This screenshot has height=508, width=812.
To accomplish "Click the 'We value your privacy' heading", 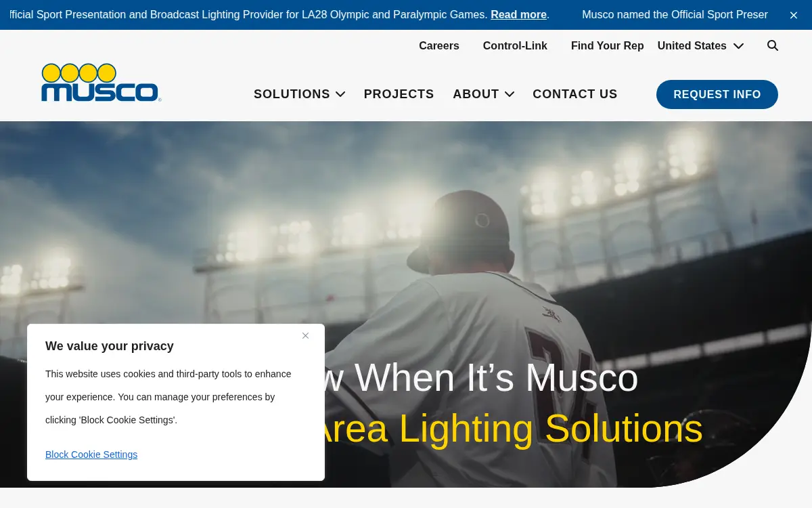I will (110, 346).
